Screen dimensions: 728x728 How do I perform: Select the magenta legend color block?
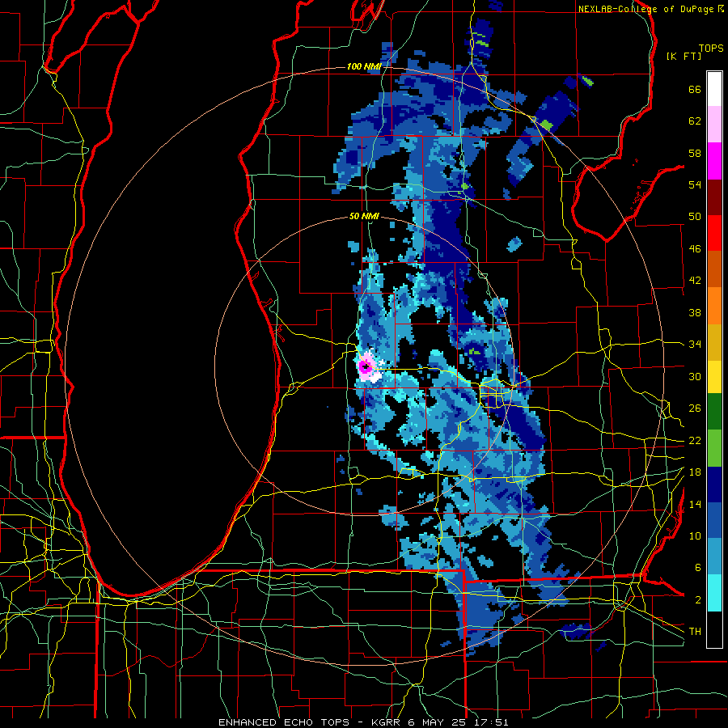[714, 161]
